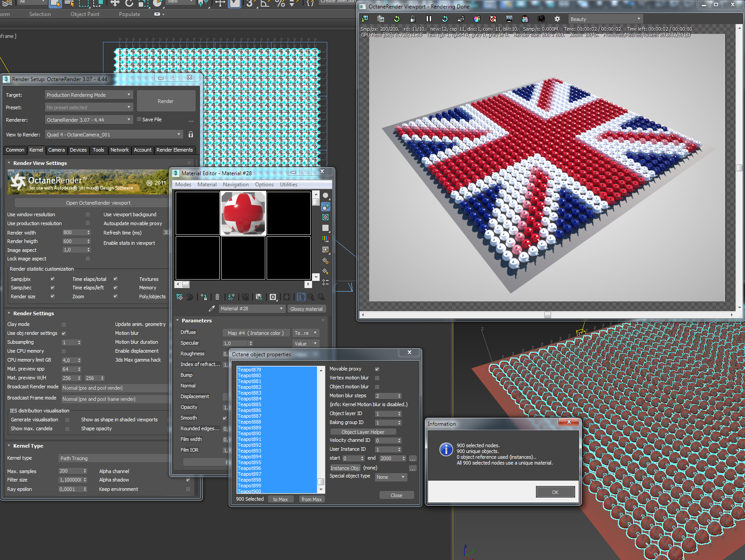This screenshot has height=560, width=745.
Task: Click the first export icon in viewport toolbar
Action: (365, 19)
